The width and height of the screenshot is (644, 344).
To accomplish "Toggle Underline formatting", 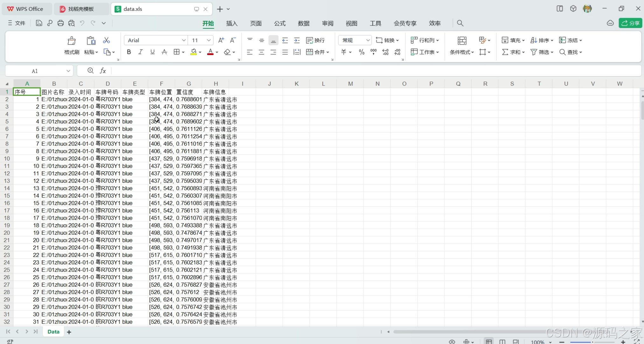I will pyautogui.click(x=152, y=52).
